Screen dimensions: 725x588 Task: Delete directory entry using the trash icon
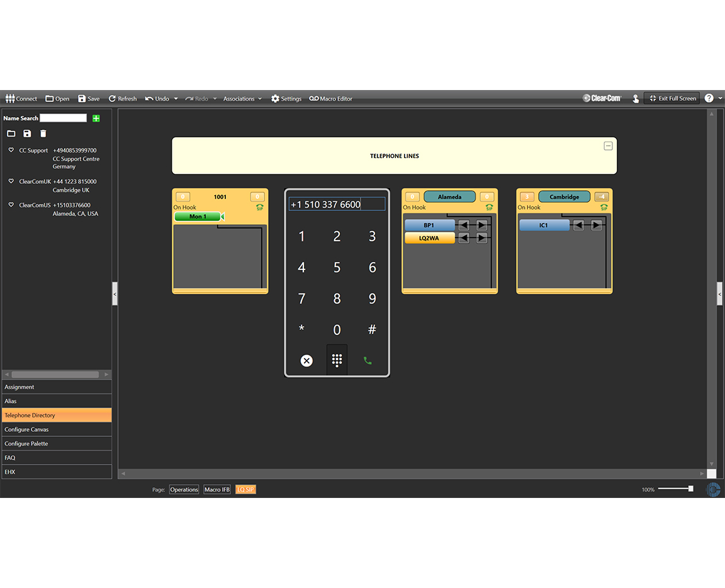pyautogui.click(x=43, y=133)
